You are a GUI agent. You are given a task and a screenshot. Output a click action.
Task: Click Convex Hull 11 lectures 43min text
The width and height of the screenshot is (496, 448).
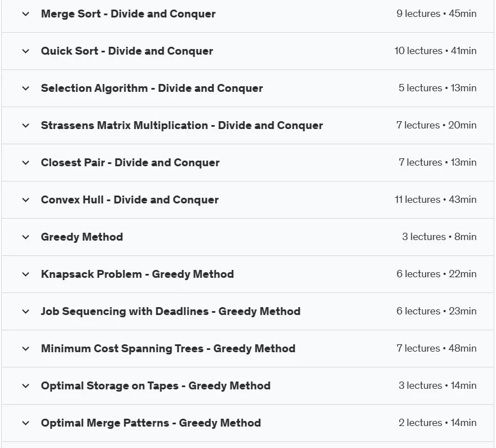tap(436, 199)
